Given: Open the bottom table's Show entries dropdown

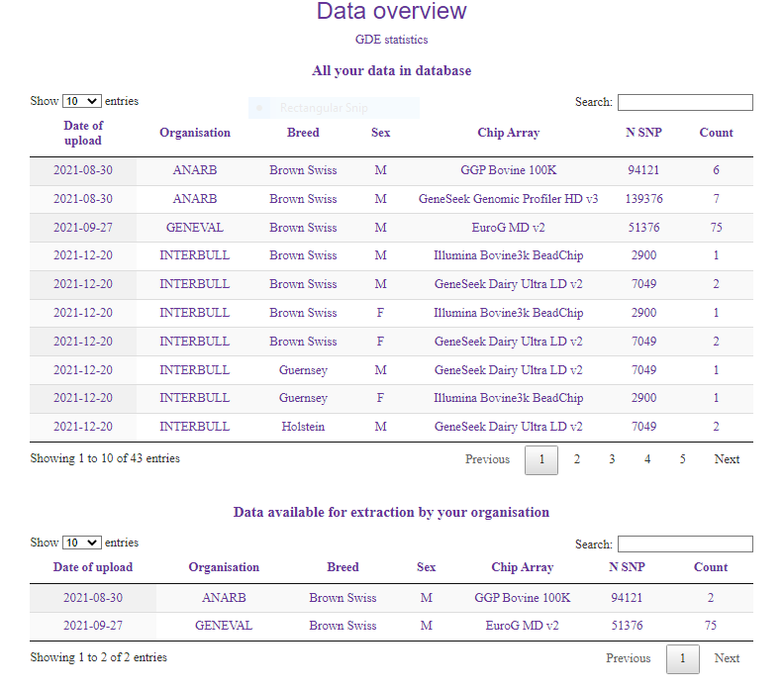Looking at the screenshot, I should [x=81, y=543].
